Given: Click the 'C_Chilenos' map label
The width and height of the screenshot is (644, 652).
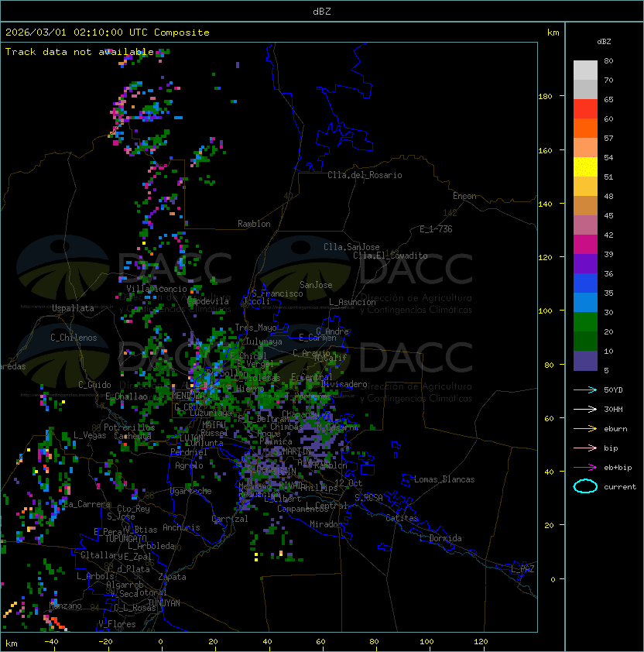Looking at the screenshot, I should (74, 338).
